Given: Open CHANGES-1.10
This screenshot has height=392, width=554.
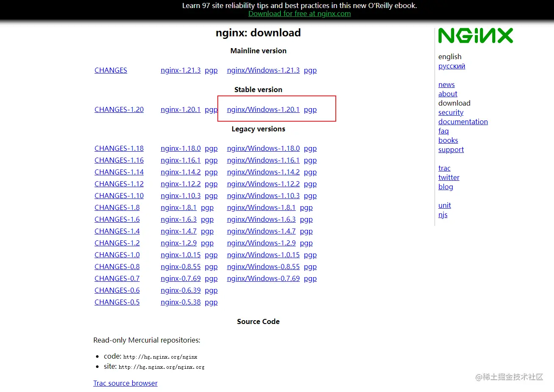Looking at the screenshot, I should [x=119, y=196].
